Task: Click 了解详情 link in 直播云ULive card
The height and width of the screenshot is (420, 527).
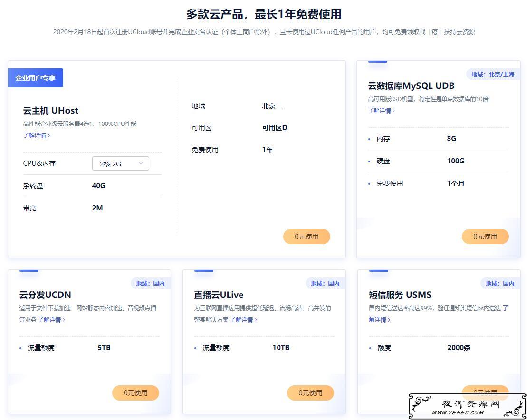Action: (x=244, y=320)
